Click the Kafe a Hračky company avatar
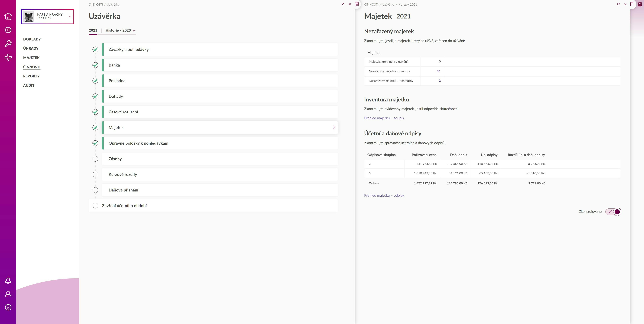 tap(29, 17)
